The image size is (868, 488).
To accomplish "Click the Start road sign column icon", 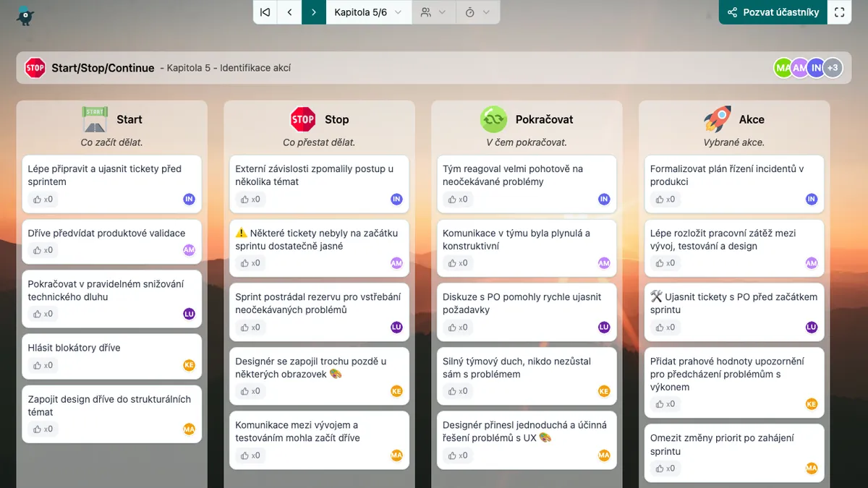I will click(x=95, y=119).
